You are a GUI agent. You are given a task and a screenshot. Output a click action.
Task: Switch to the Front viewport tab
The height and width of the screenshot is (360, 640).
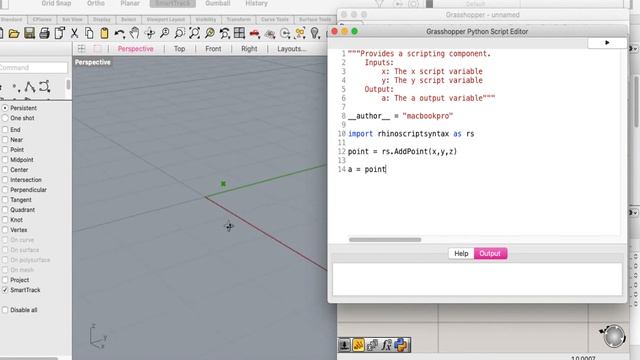click(213, 49)
